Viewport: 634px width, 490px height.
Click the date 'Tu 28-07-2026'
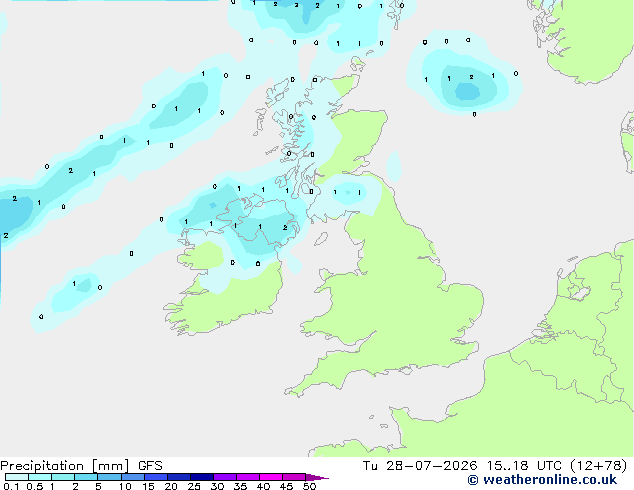coord(420,466)
